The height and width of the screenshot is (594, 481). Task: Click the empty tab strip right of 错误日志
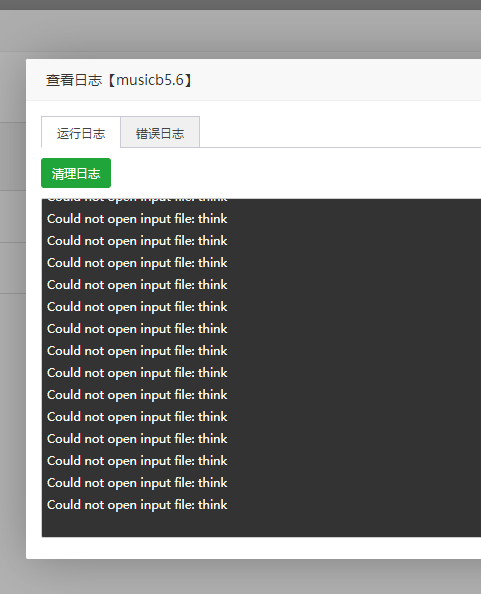point(340,132)
